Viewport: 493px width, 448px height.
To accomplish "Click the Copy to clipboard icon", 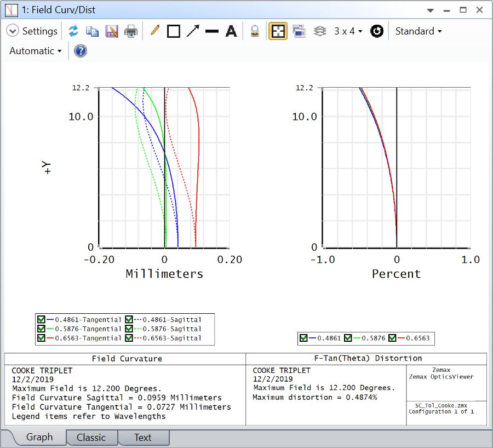I will 93,31.
